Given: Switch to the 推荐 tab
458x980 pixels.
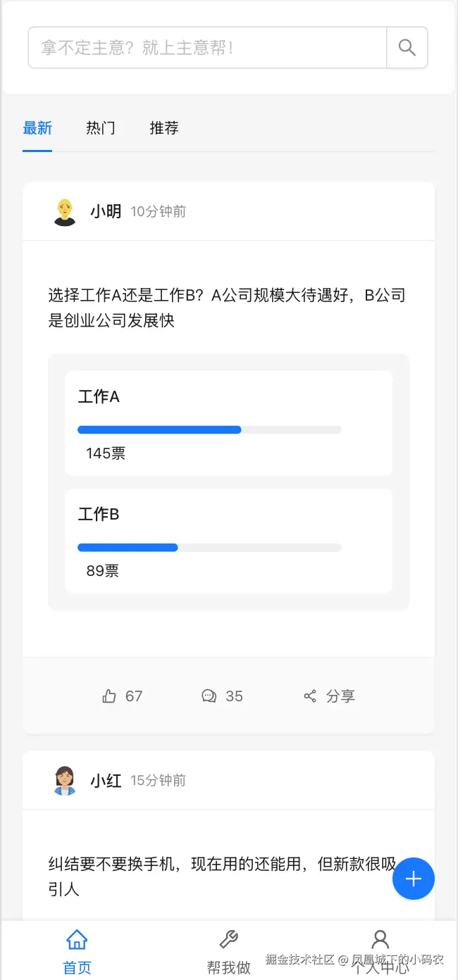Looking at the screenshot, I should [164, 128].
